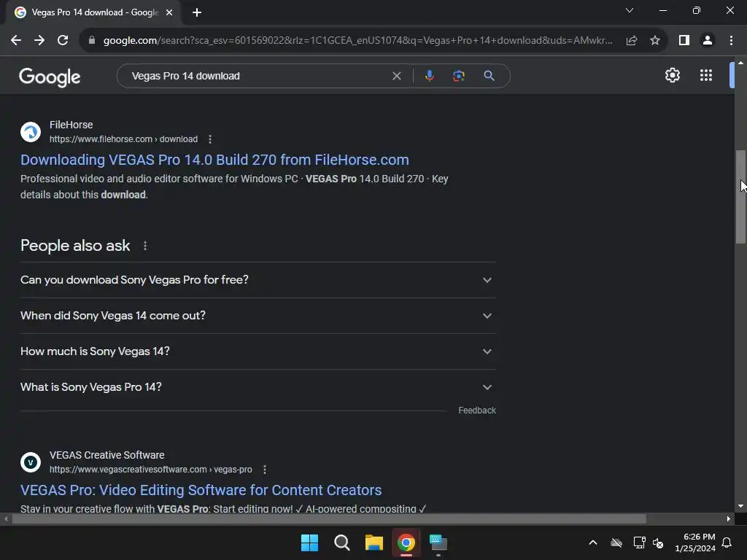Click the scroll down arrow

click(740, 506)
